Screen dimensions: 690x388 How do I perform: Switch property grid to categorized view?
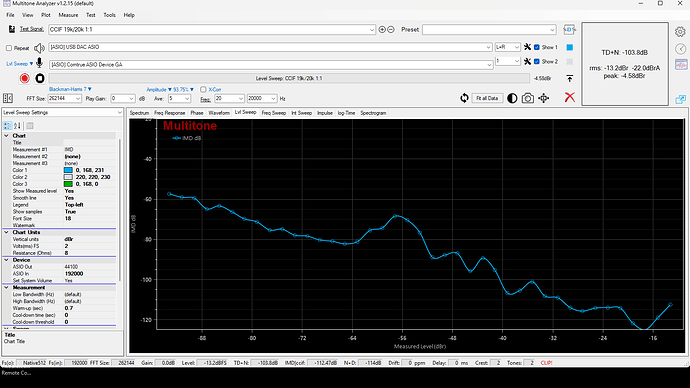(7, 126)
